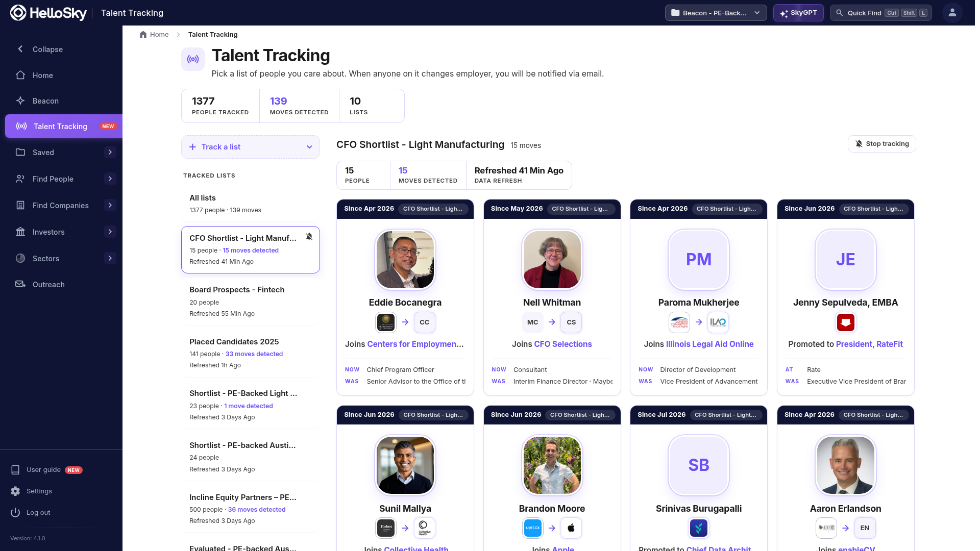Screen dimensions: 980x551
Task: Click Aaron Erlandson's previous company logo
Action: (x=826, y=528)
